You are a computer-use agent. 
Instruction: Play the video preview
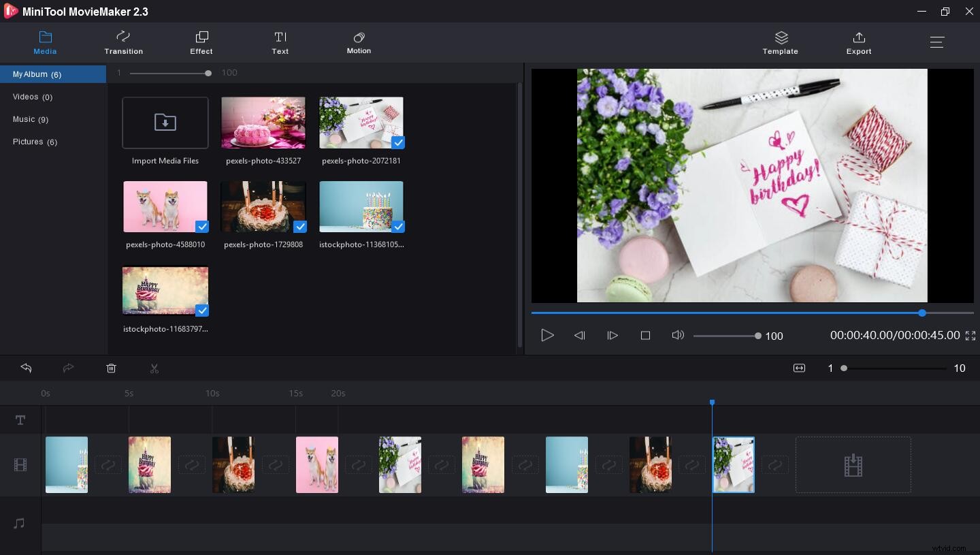tap(548, 335)
